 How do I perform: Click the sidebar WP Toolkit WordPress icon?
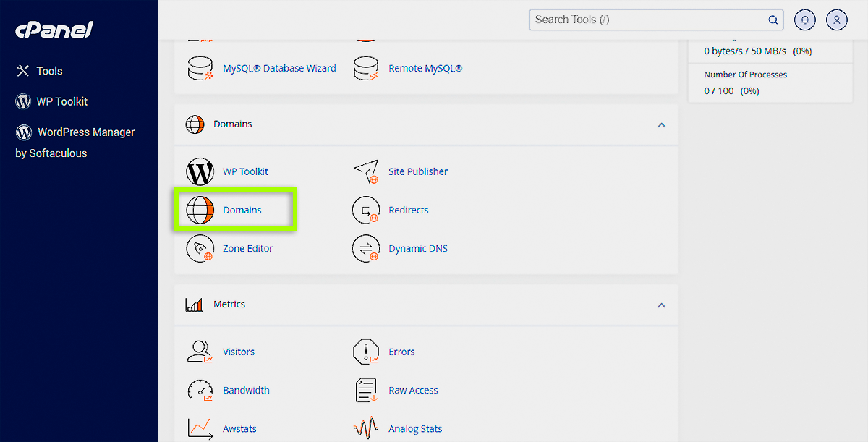[x=23, y=101]
